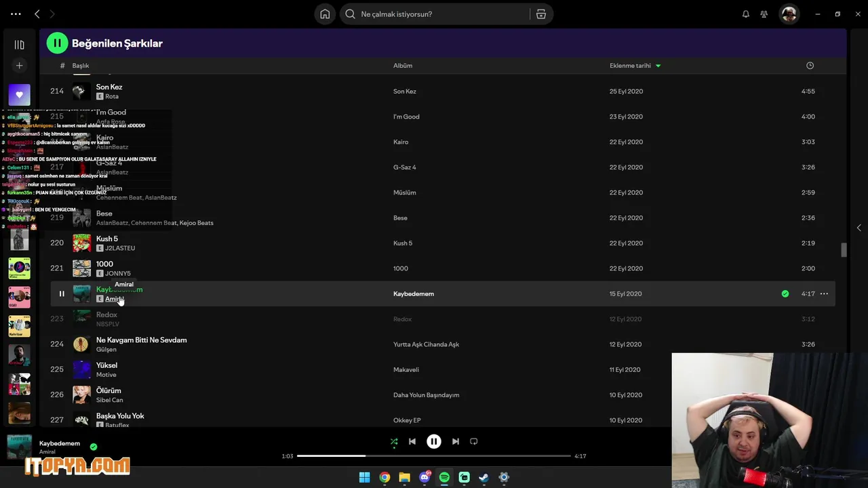Toggle repeat in the player bar
Image resolution: width=868 pixels, height=488 pixels.
pos(474,441)
